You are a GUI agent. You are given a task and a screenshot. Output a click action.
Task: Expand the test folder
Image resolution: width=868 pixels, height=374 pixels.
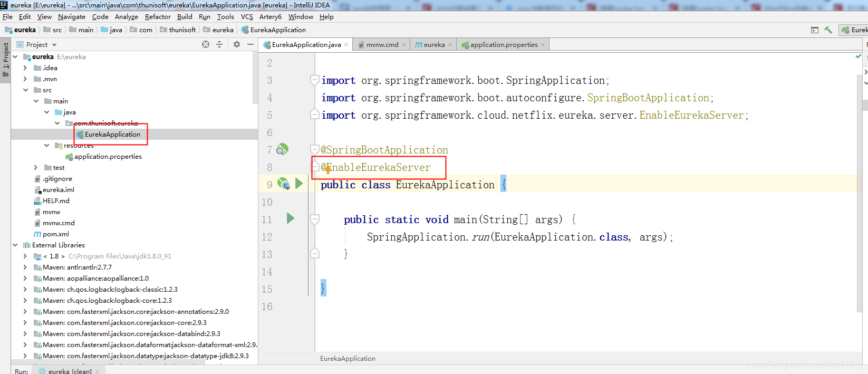point(36,167)
